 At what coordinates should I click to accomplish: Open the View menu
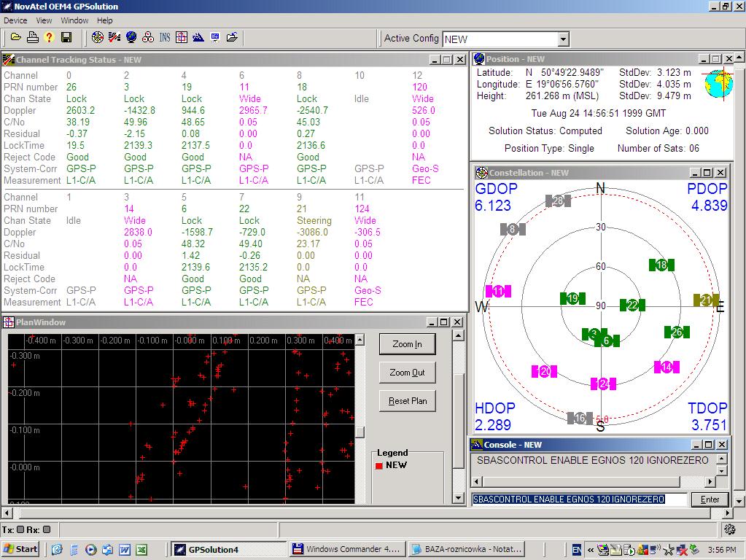pyautogui.click(x=44, y=20)
